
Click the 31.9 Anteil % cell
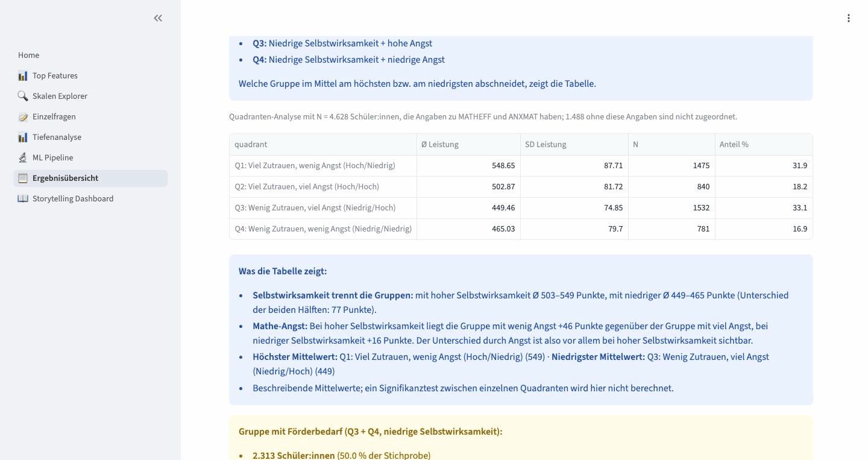coord(764,166)
